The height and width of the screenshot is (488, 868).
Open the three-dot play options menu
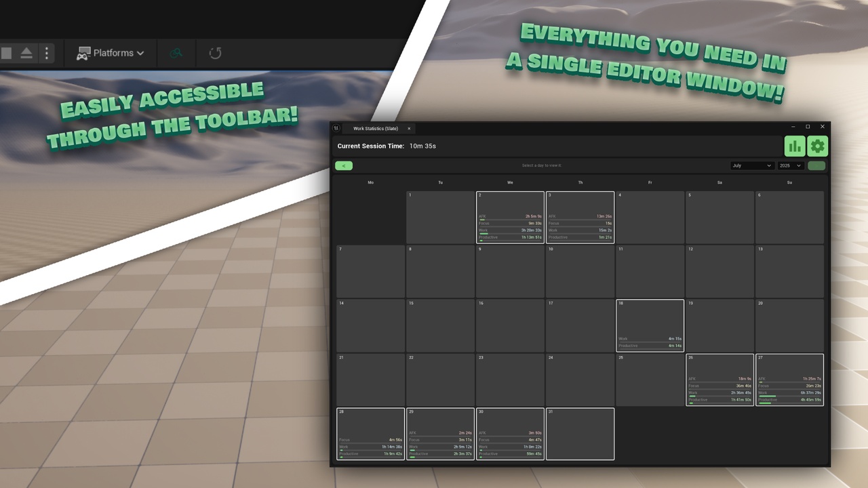tap(46, 53)
